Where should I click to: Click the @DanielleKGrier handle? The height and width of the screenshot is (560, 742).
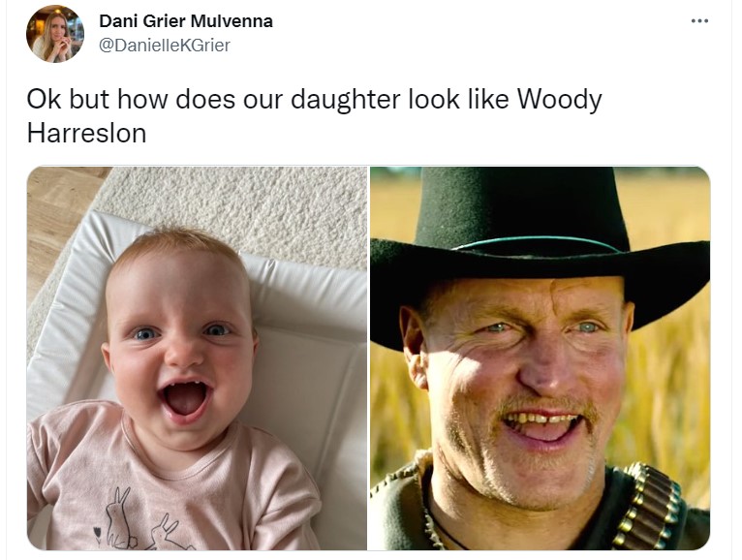pos(165,46)
